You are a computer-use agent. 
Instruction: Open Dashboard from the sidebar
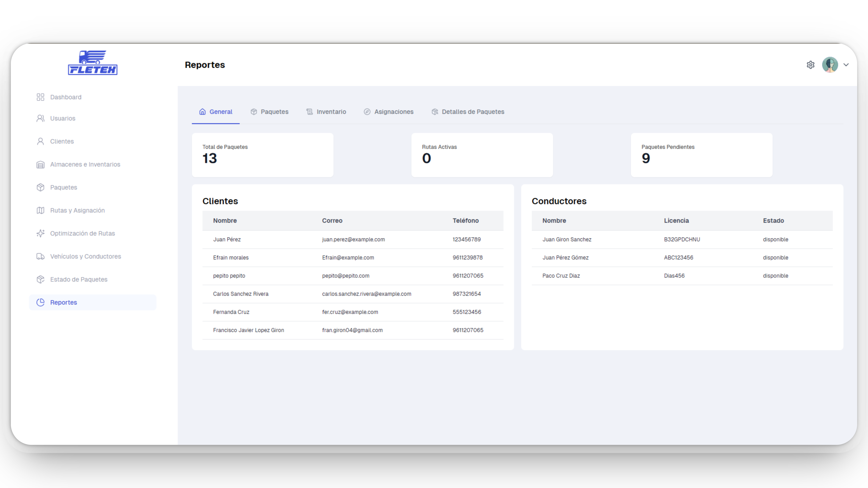(x=93, y=97)
